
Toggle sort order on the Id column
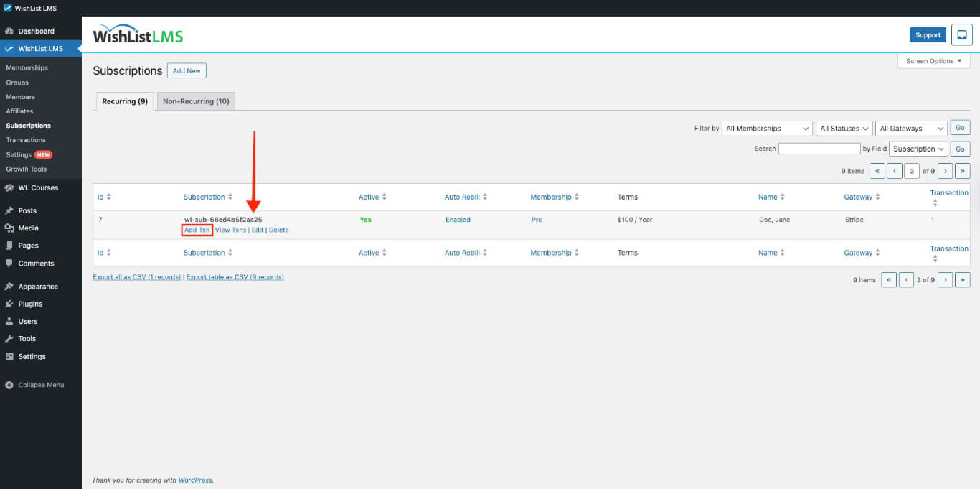[x=103, y=196]
